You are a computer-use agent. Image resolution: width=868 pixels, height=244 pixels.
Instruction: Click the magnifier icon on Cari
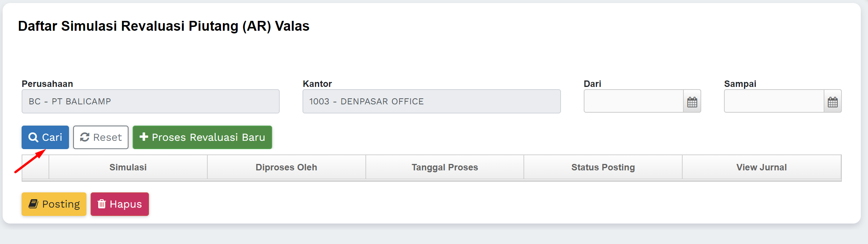[x=33, y=137]
